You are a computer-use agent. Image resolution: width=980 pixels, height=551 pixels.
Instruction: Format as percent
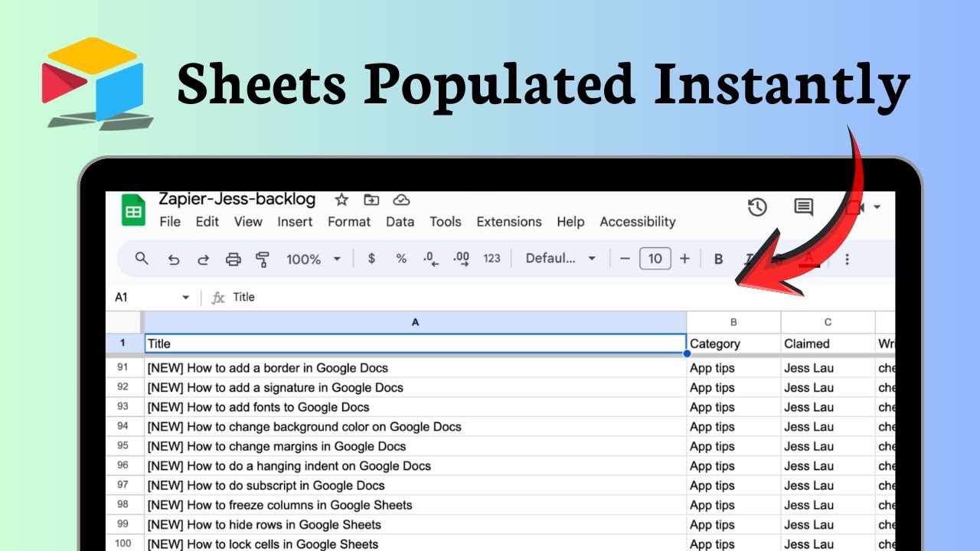pos(401,259)
